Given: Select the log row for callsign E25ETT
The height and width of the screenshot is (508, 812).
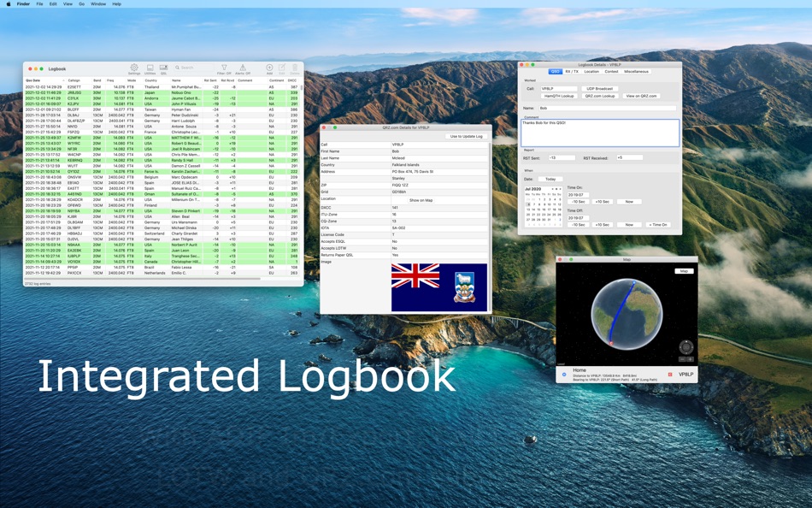Looking at the screenshot, I should (162, 87).
